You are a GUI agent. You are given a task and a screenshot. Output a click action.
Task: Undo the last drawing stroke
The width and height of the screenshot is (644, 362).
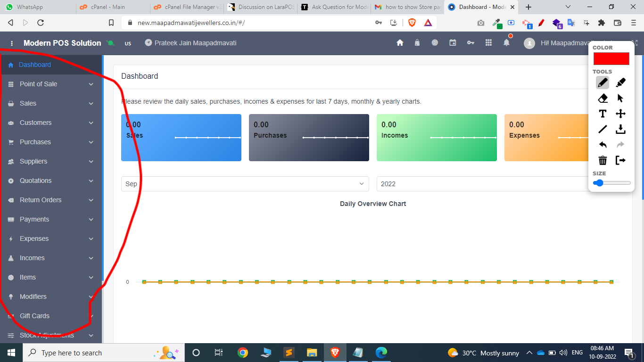click(603, 145)
